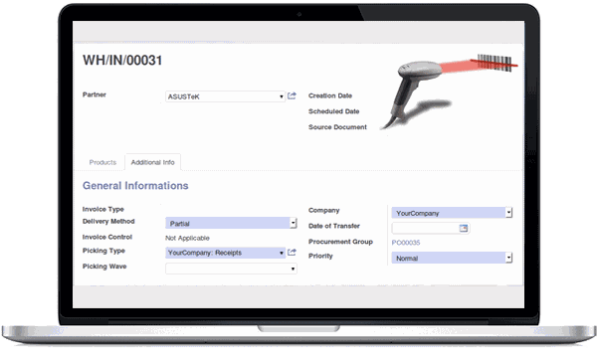Click the Priority label
Image resolution: width=597 pixels, height=364 pixels.
tap(320, 256)
